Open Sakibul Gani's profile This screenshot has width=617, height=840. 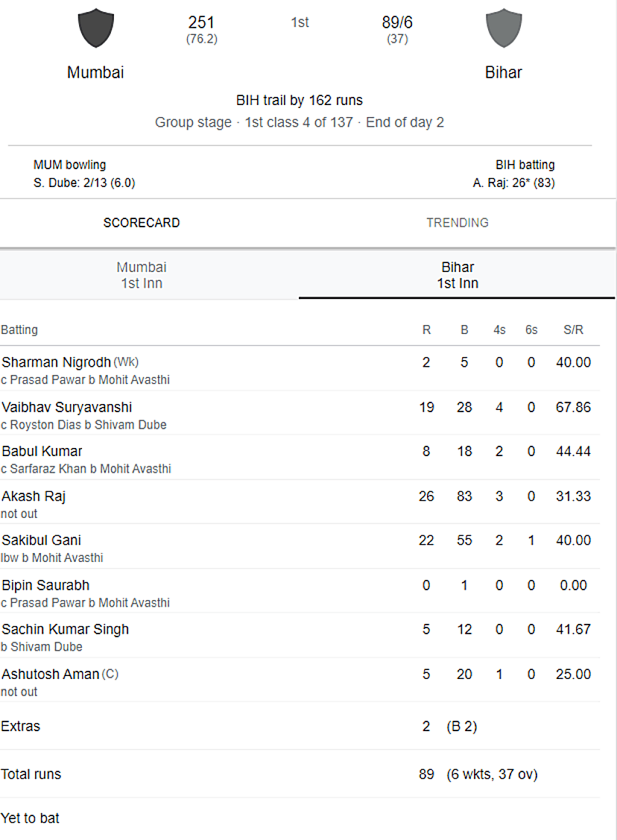coord(41,540)
